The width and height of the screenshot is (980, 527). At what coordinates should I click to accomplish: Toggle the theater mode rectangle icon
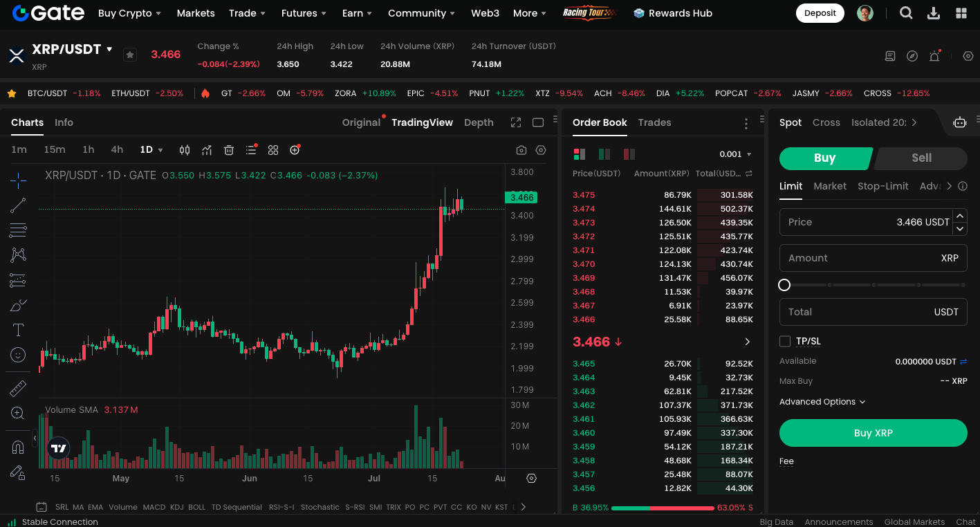coord(538,122)
